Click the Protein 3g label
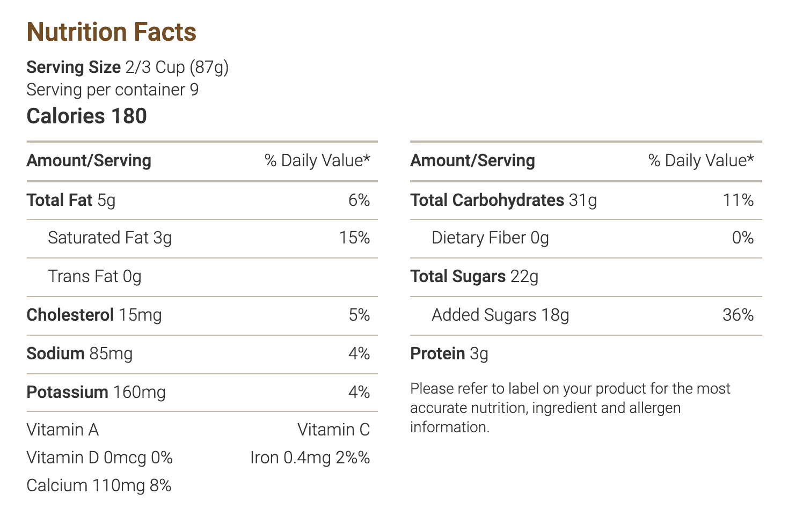This screenshot has width=803, height=532. [450, 354]
